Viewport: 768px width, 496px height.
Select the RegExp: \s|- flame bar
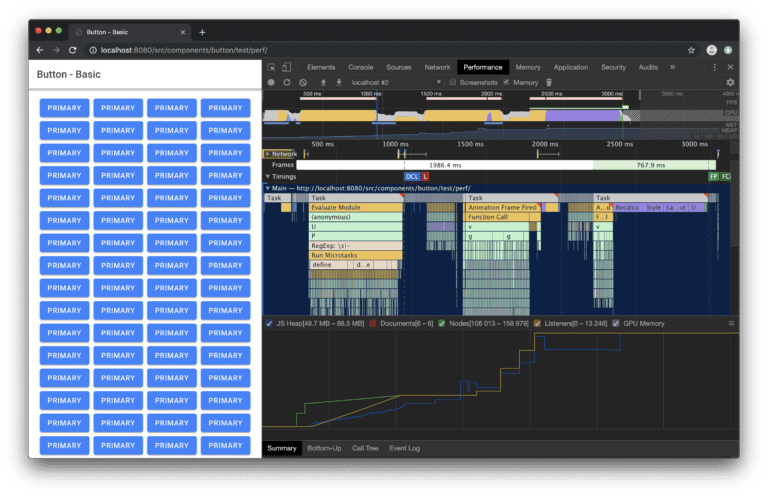click(x=356, y=246)
